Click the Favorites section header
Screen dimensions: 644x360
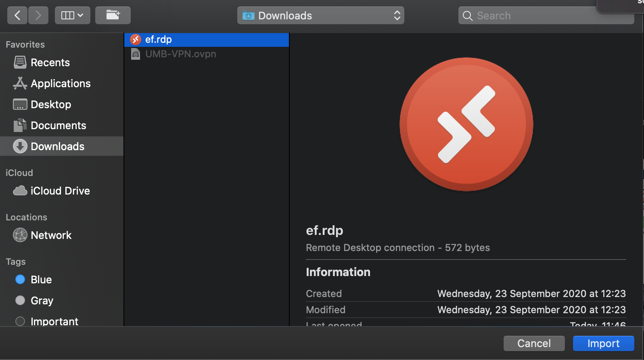(25, 44)
